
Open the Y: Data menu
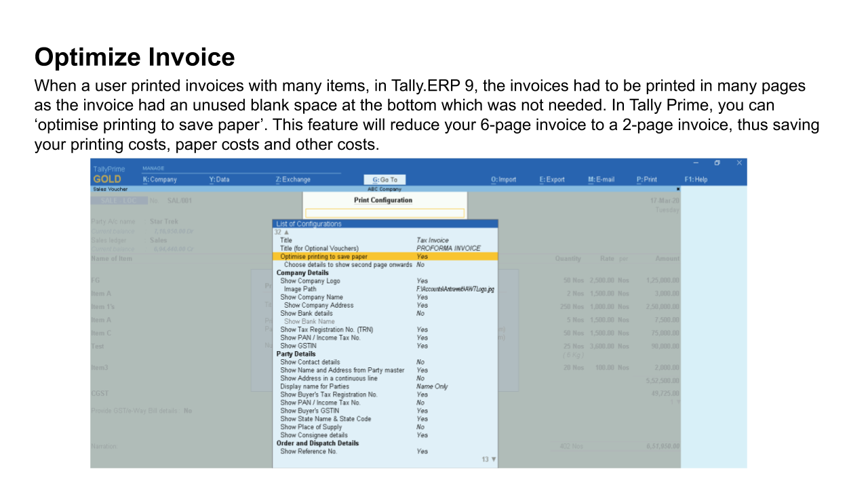(x=219, y=180)
